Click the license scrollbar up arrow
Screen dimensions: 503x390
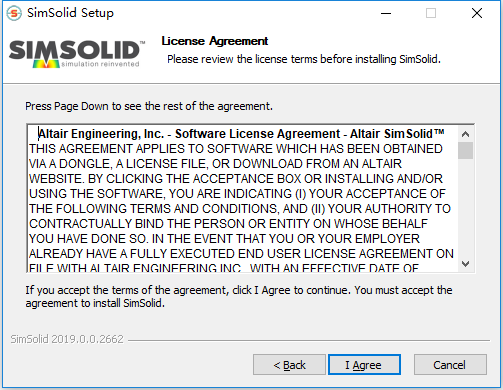(x=466, y=134)
